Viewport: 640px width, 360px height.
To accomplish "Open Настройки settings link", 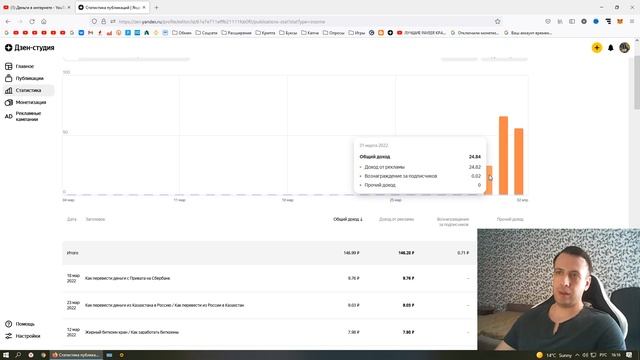I will click(x=28, y=336).
